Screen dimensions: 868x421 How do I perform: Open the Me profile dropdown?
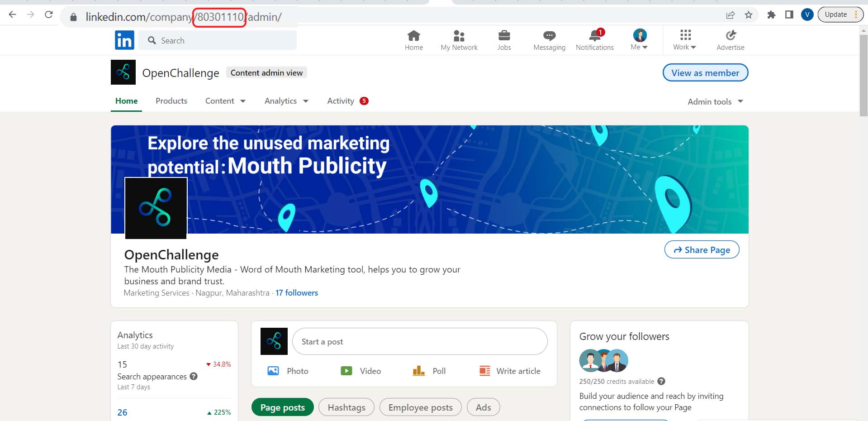[x=640, y=40]
